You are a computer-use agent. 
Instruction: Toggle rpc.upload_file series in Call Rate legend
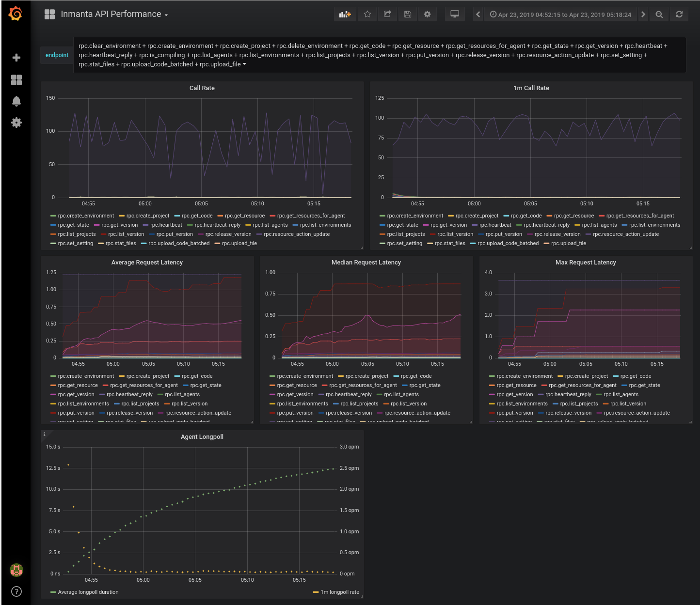point(239,244)
